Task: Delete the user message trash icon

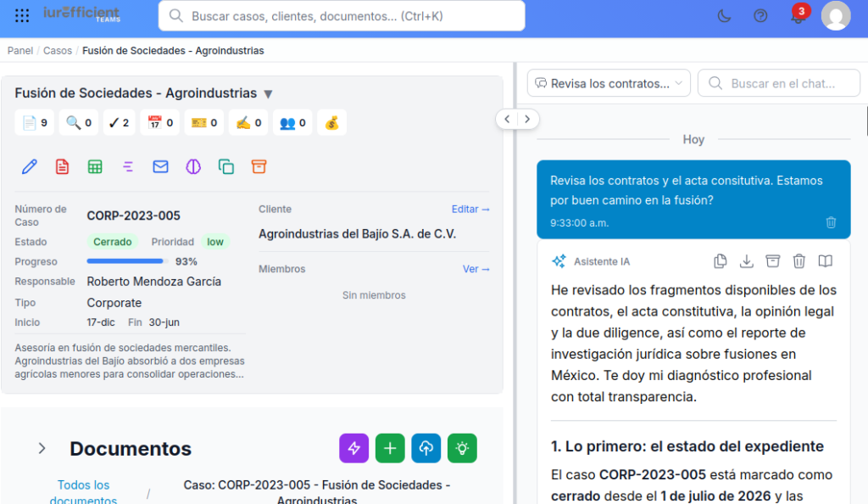Action: (x=831, y=222)
